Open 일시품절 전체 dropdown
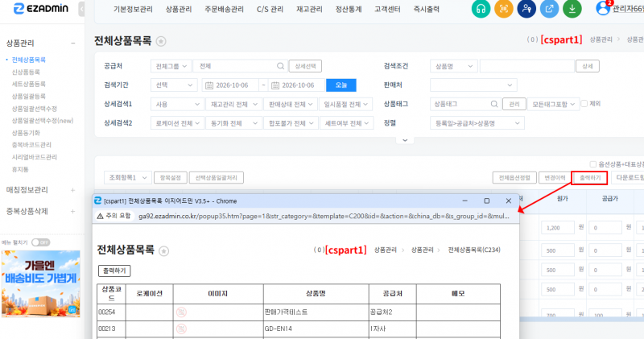The height and width of the screenshot is (339, 644). (346, 105)
